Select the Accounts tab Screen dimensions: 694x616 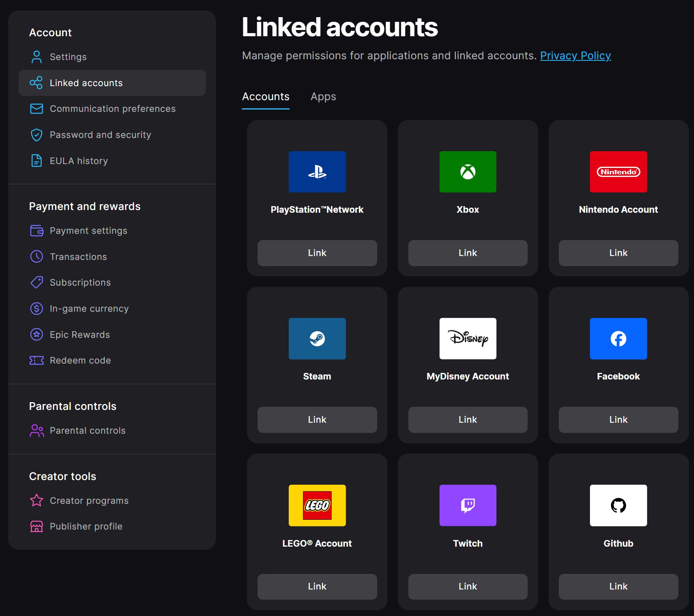pyautogui.click(x=265, y=97)
